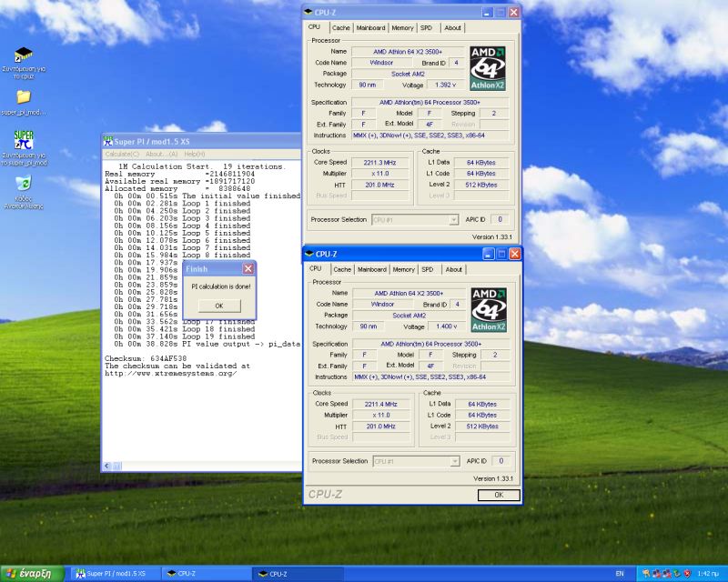The image size is (728, 582).
Task: Expand Processor Selection dropdown in front CPU-Z
Action: coord(455,461)
